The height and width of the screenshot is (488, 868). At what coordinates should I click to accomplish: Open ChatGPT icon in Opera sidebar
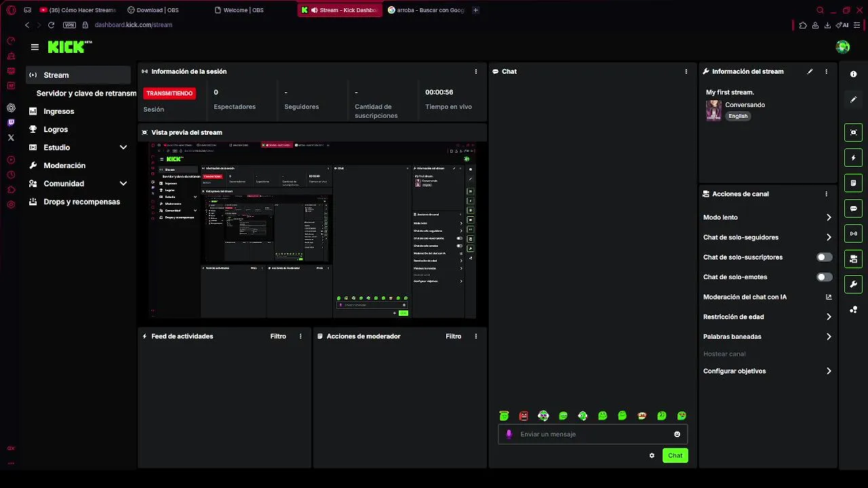pos(11,108)
